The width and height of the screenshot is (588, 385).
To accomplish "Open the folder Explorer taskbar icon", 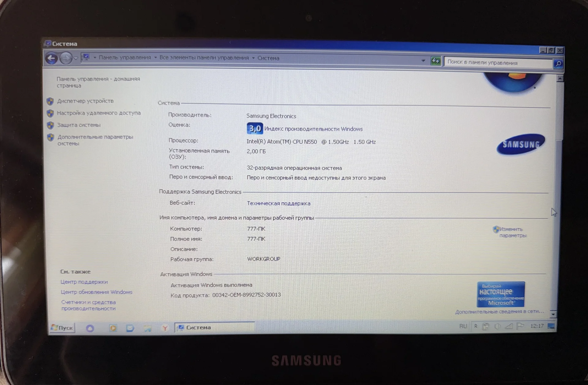I will pos(148,329).
